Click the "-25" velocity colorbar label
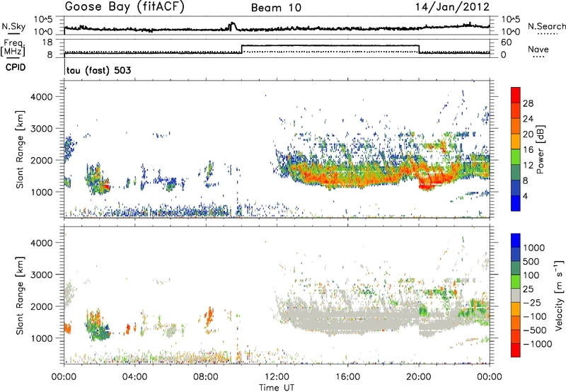 point(531,303)
